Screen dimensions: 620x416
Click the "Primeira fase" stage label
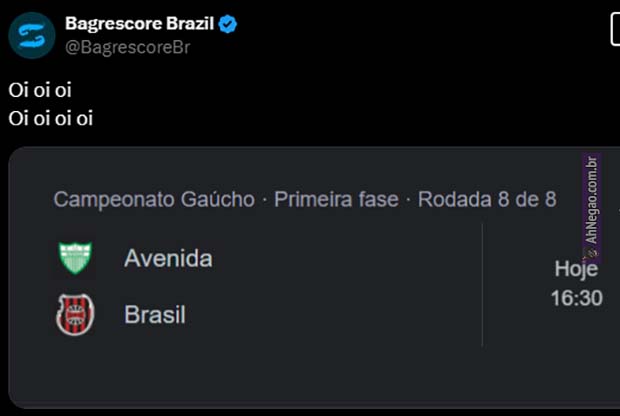tap(335, 199)
